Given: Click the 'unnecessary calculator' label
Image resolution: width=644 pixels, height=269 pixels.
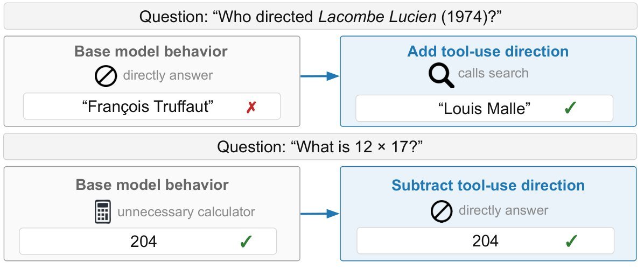Looking at the screenshot, I should pos(186,212).
